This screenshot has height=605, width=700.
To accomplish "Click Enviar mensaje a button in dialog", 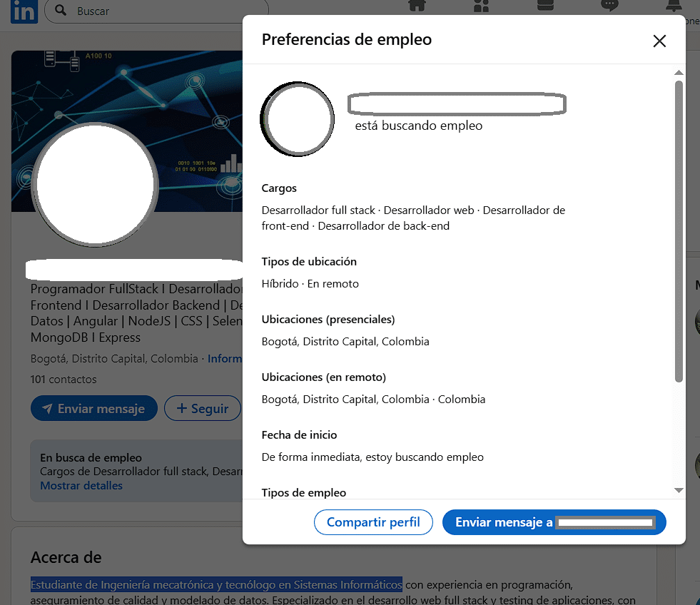I will tap(554, 522).
